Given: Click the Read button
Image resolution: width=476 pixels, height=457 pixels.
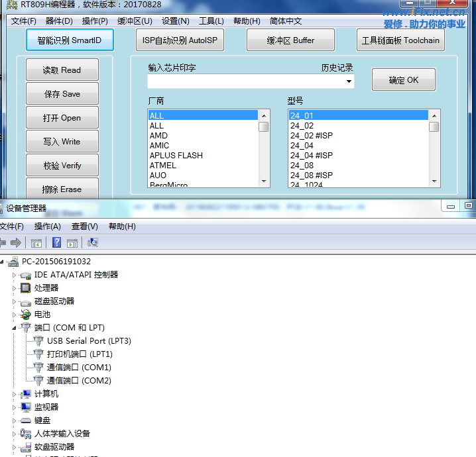Looking at the screenshot, I should point(62,70).
